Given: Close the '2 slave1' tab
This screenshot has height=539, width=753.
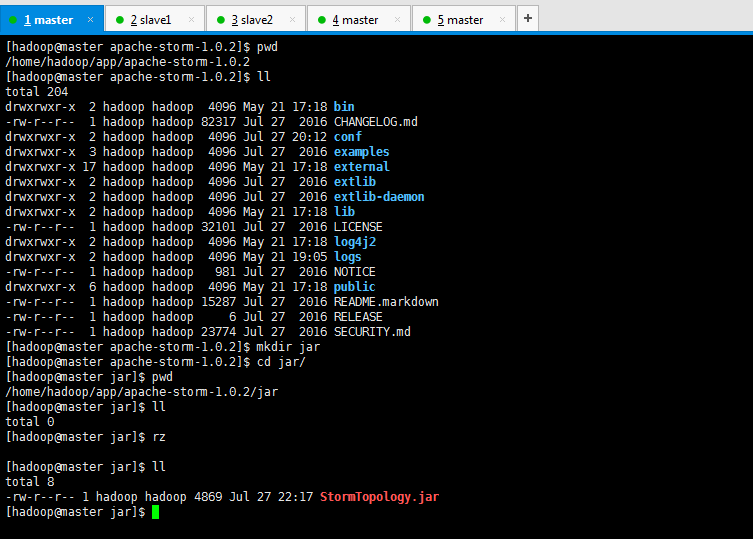Looking at the screenshot, I should coord(192,20).
